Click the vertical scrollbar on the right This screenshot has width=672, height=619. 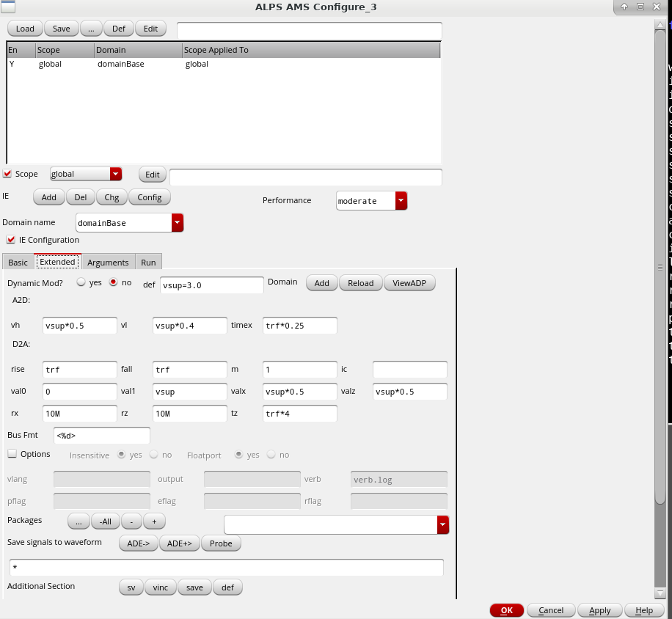point(660,293)
